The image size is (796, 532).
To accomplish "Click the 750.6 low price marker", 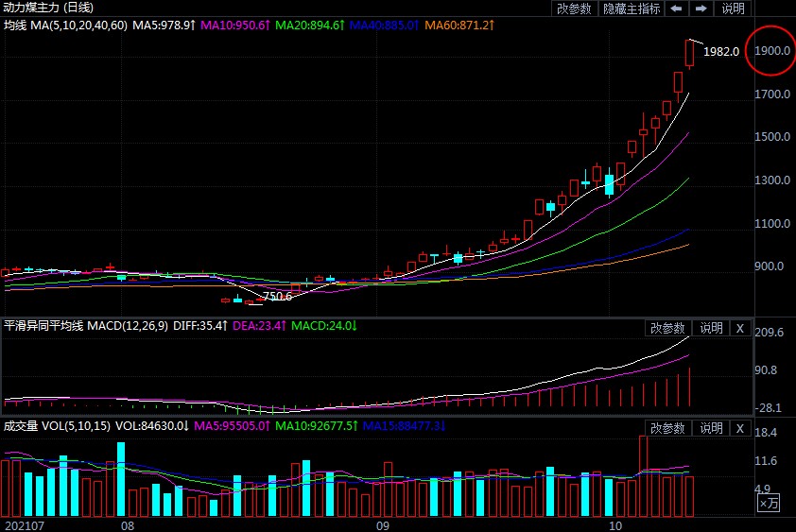I will tap(277, 296).
